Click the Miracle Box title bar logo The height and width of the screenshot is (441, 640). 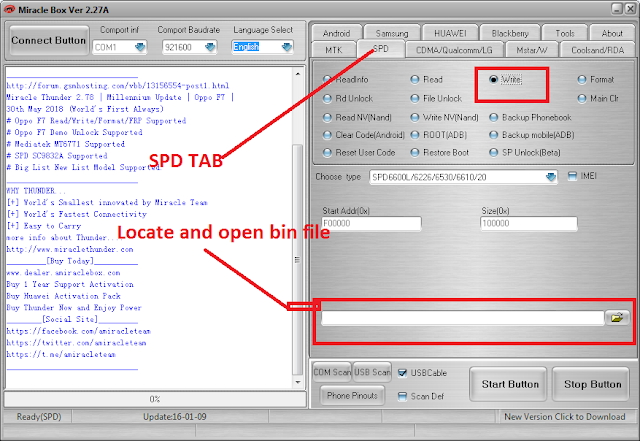click(9, 9)
